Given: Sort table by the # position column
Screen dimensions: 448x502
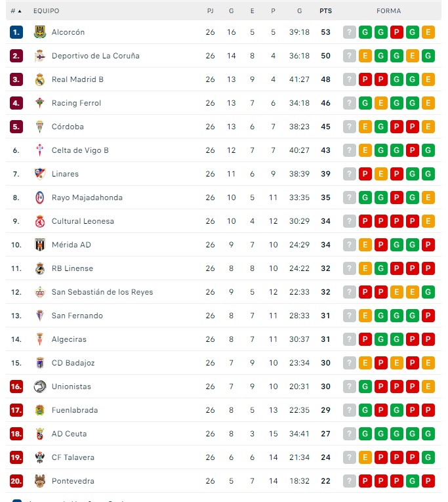Looking at the screenshot, I should [16, 11].
